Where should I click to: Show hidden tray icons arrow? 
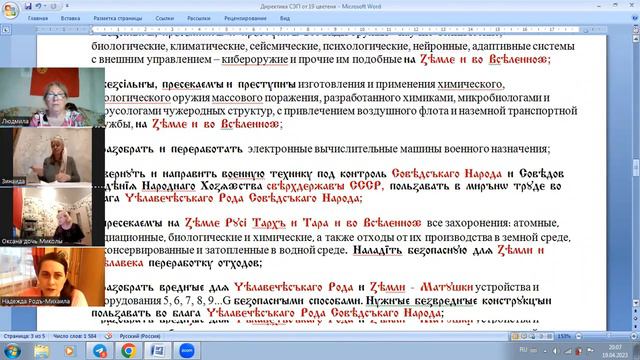click(x=544, y=351)
